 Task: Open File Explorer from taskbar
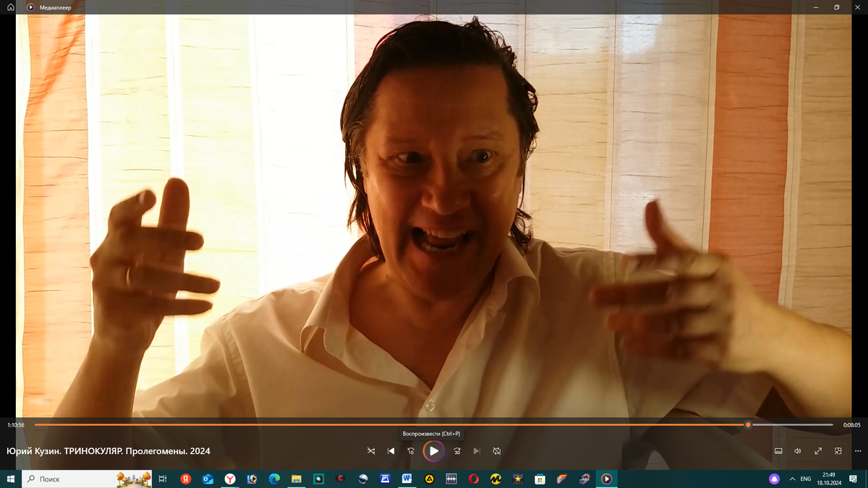(x=297, y=479)
